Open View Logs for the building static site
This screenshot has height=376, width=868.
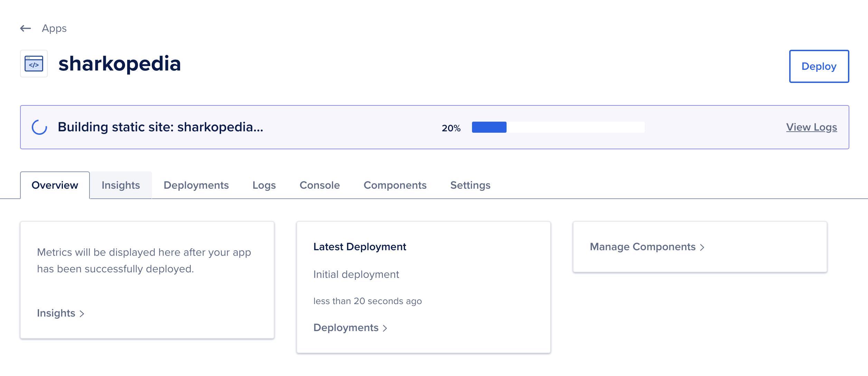pyautogui.click(x=812, y=127)
